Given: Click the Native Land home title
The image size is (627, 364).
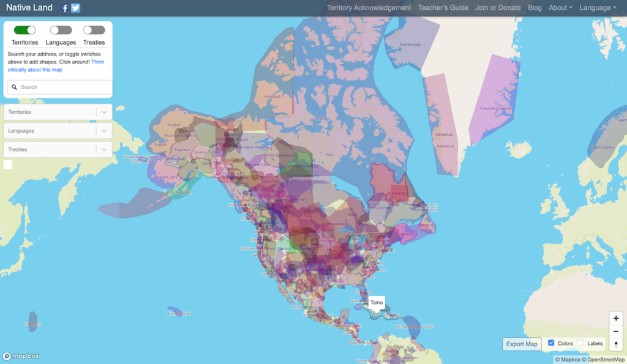Looking at the screenshot, I should [x=29, y=7].
